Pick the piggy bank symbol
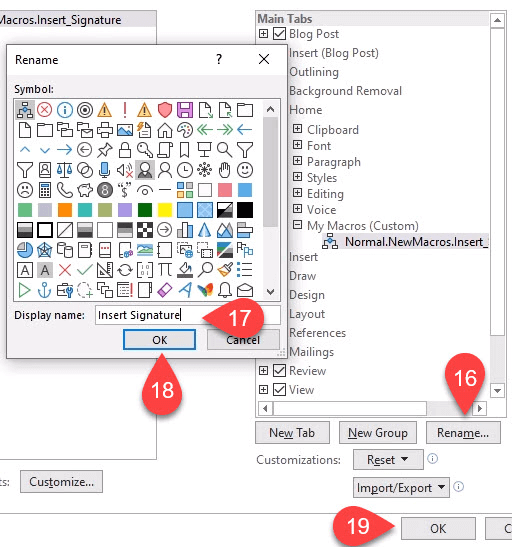The width and height of the screenshot is (512, 547). [85, 190]
